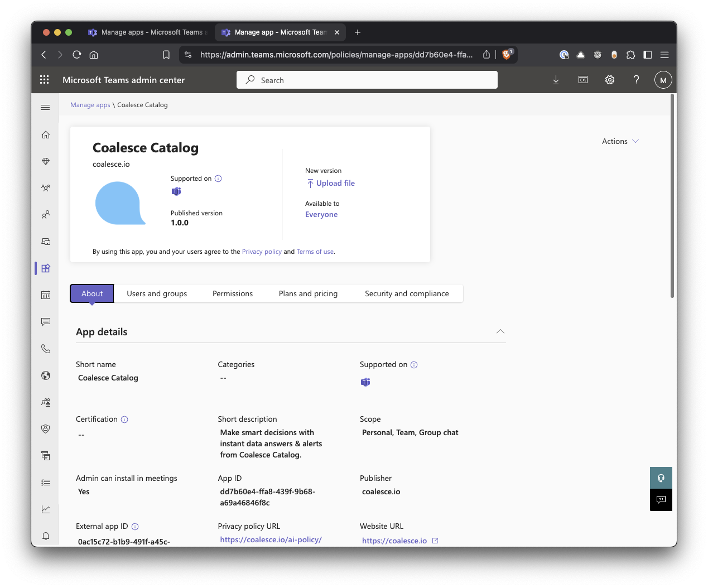This screenshot has height=588, width=708.
Task: Click the Notifications bell sidebar icon
Action: click(46, 536)
